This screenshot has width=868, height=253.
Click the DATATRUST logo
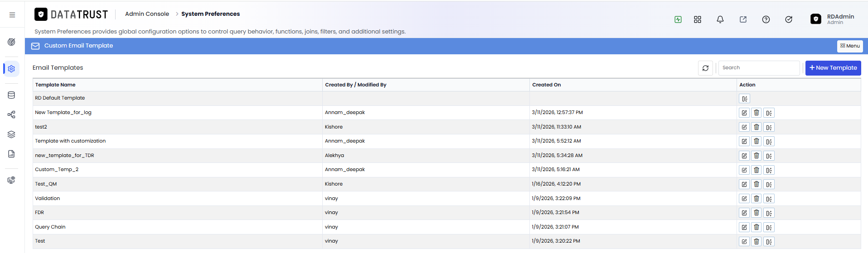(71, 14)
